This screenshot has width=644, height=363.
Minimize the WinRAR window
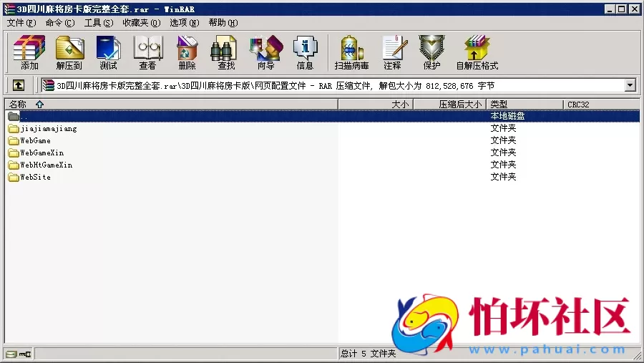tap(610, 9)
